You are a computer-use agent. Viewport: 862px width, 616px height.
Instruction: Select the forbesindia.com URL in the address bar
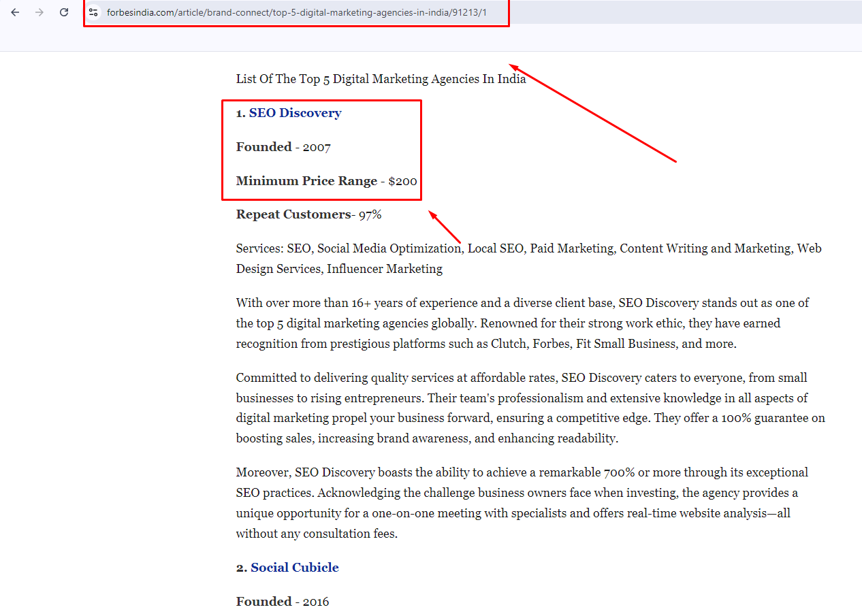click(297, 12)
